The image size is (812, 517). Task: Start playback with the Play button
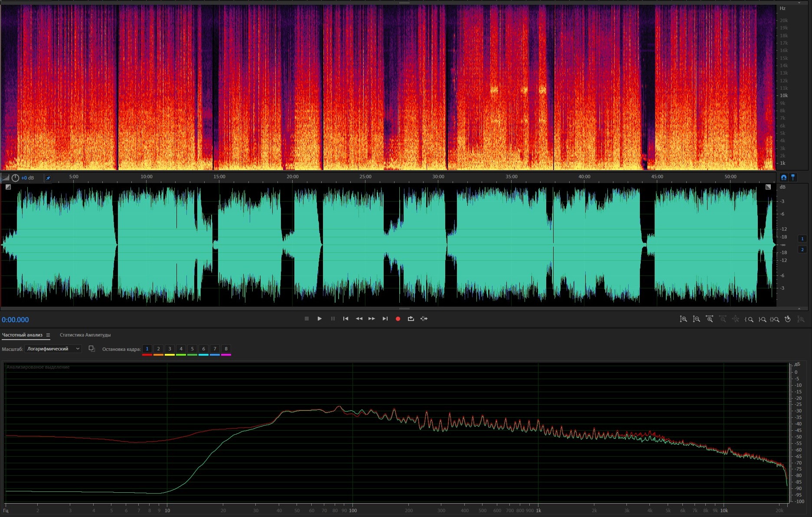[320, 319]
